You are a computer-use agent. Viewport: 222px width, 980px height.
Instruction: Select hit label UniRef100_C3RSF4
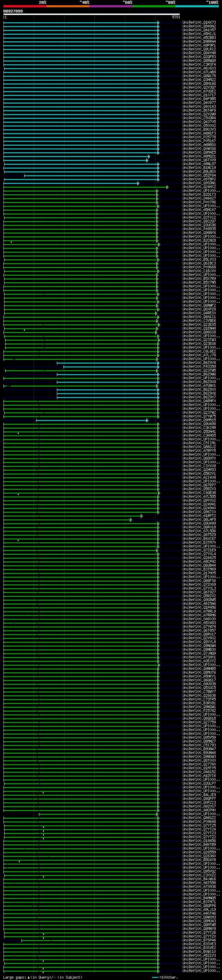(199, 65)
